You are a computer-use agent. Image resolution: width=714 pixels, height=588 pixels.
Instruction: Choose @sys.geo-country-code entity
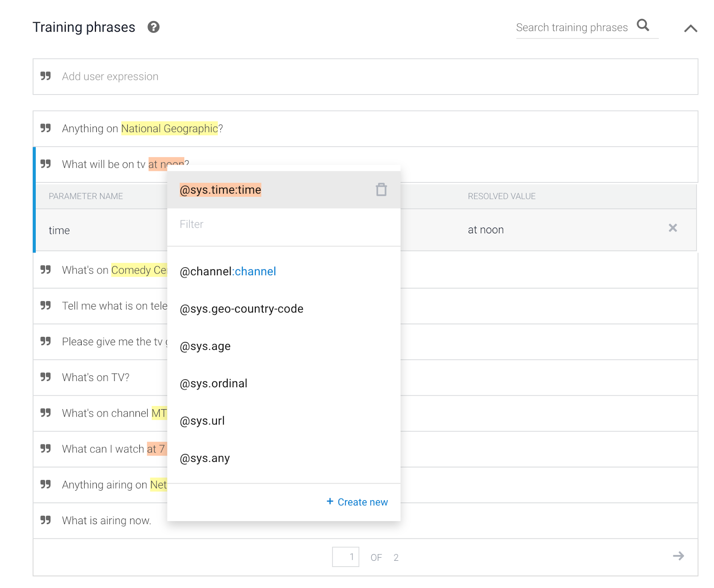click(241, 309)
